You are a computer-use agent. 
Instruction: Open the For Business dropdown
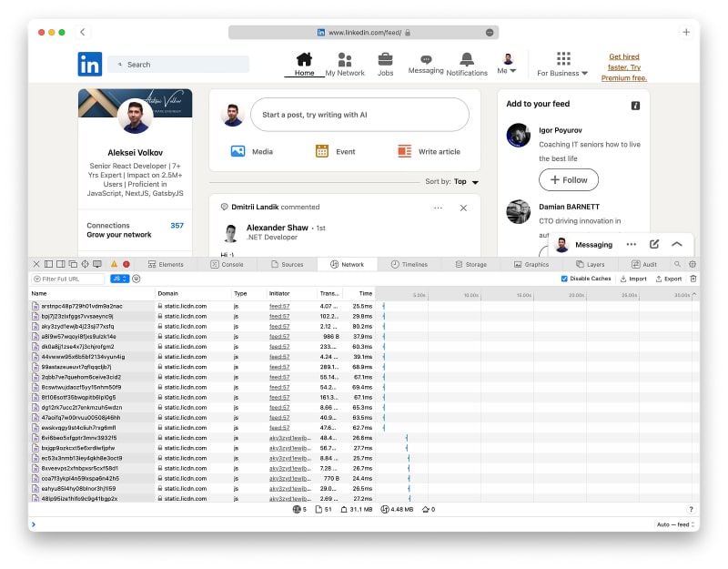click(562, 66)
